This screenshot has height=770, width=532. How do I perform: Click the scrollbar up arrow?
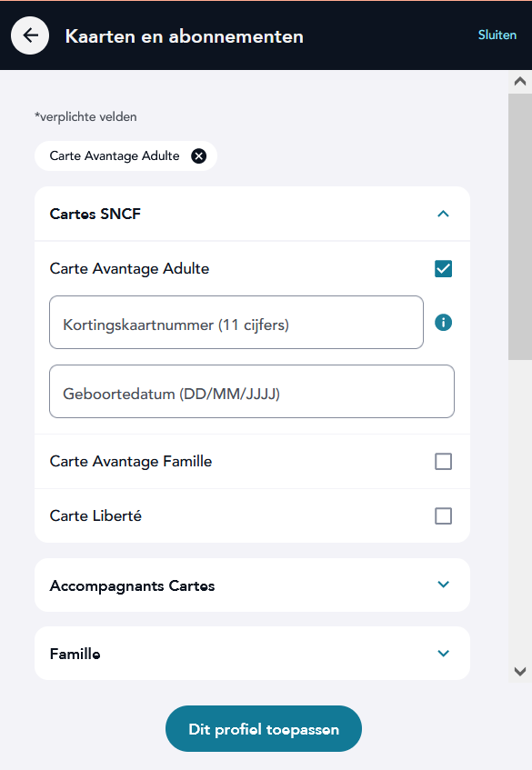(x=518, y=80)
